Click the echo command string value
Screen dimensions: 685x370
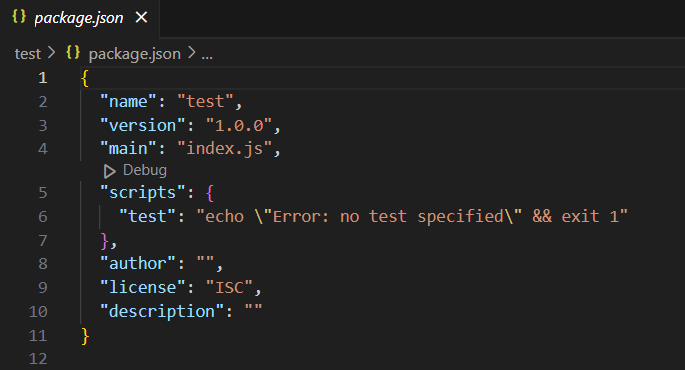412,216
